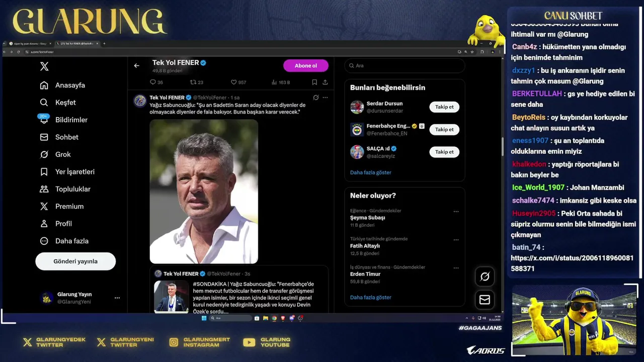Open Grok from the sidebar
Image resolution: width=644 pixels, height=362 pixels.
pos(55,154)
